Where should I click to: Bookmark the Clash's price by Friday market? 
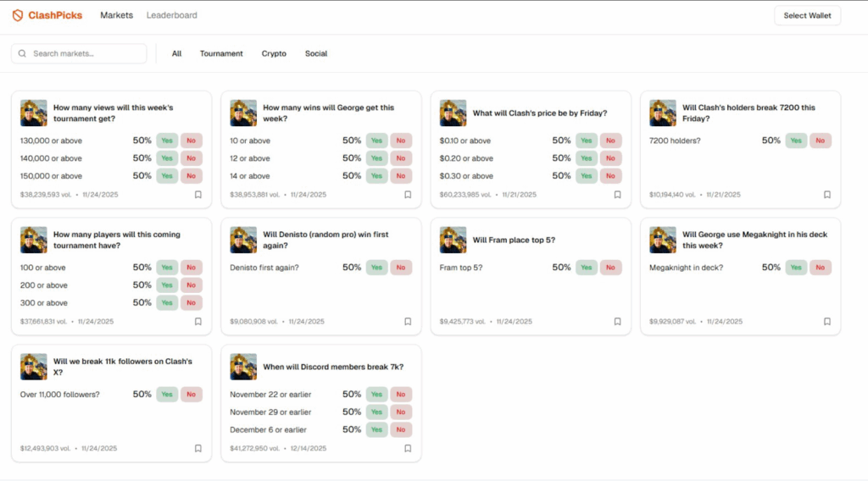[617, 195]
